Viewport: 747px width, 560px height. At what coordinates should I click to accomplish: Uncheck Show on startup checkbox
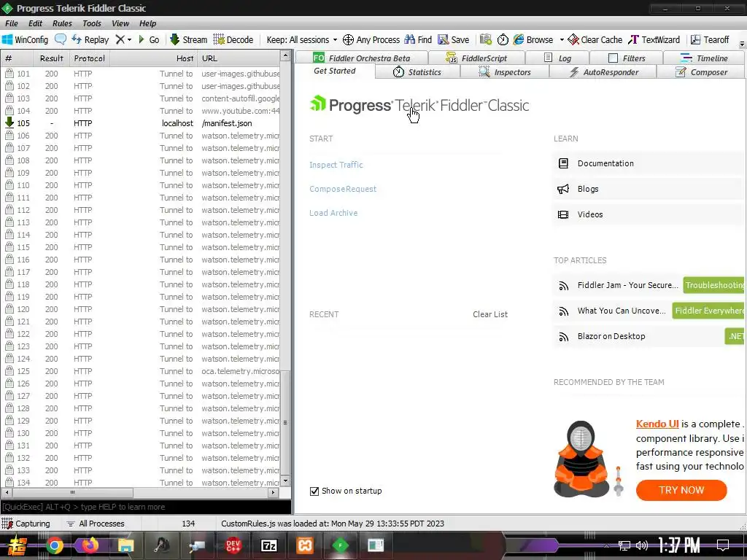pyautogui.click(x=314, y=491)
